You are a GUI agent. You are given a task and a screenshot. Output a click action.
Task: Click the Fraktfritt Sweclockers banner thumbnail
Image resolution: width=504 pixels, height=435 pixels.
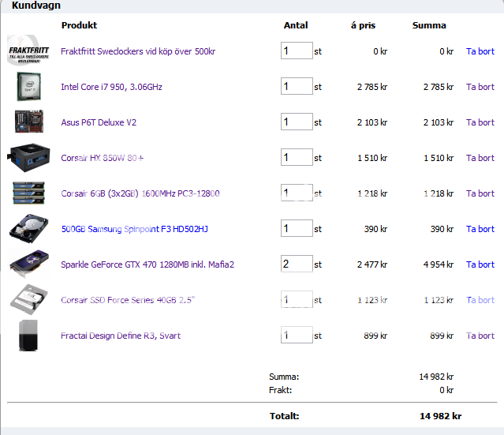pyautogui.click(x=29, y=51)
